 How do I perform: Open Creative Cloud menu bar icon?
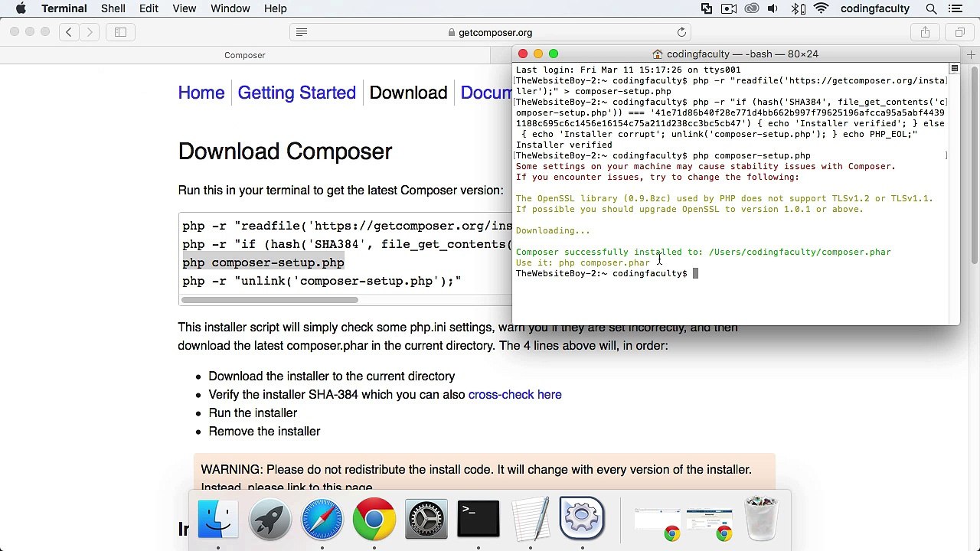[x=751, y=8]
